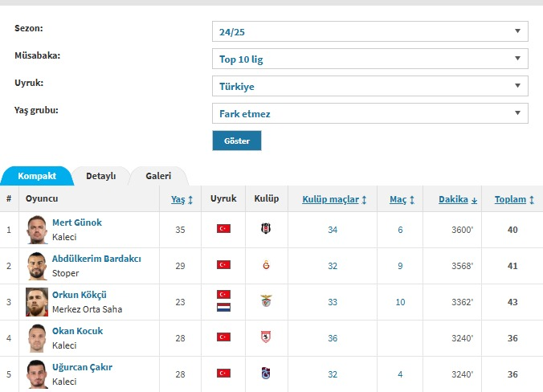Viewport: 543px width, 392px height.
Task: Click national matches value 6 for Mert Günok
Action: 400,230
